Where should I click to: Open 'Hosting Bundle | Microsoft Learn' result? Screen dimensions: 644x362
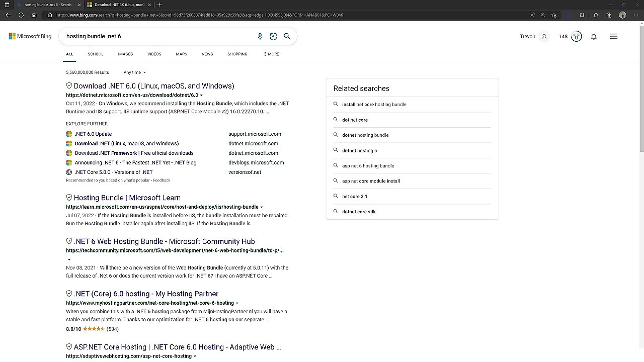[x=127, y=198]
